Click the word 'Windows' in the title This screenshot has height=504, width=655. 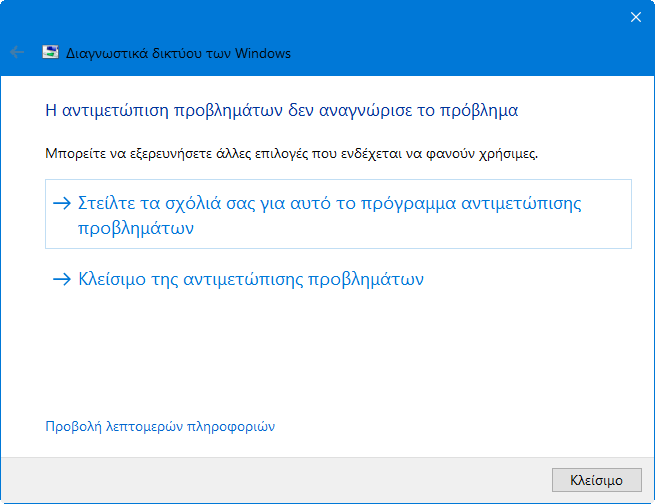(260, 53)
